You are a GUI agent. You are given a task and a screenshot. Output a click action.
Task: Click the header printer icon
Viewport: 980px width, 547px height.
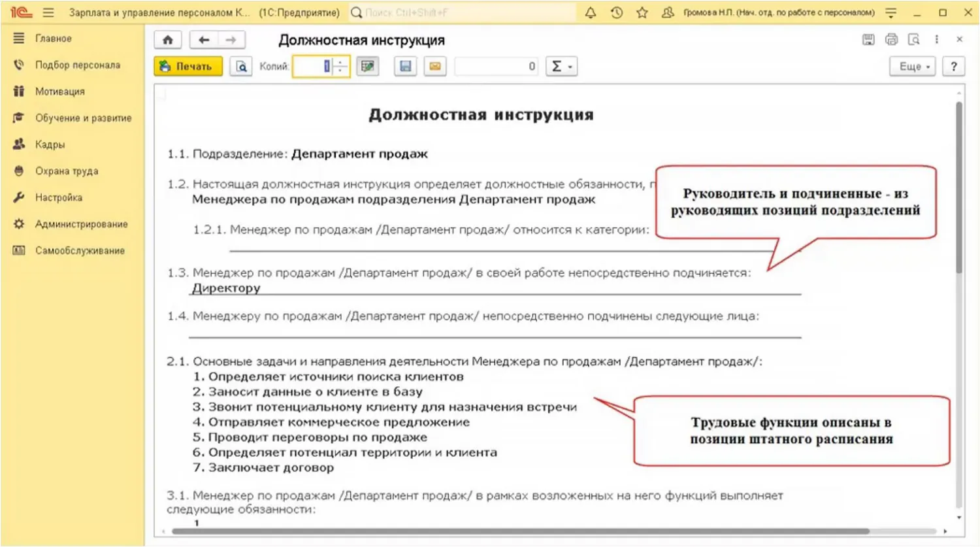(891, 40)
